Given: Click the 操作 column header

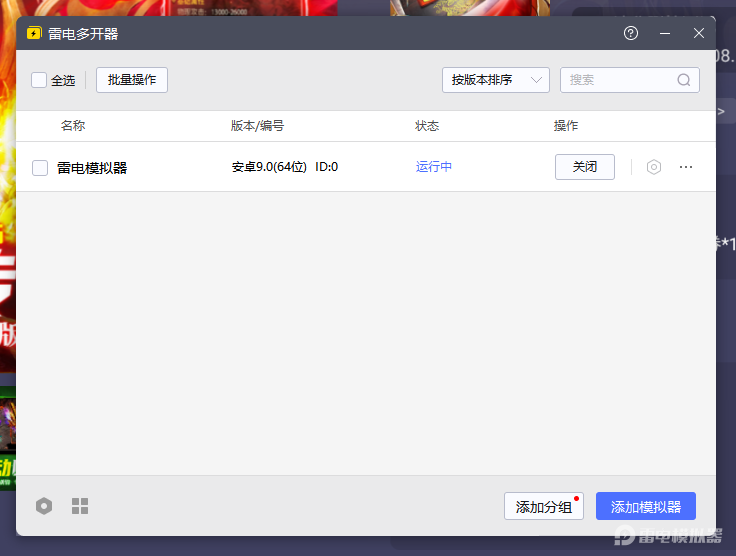Looking at the screenshot, I should pos(566,126).
